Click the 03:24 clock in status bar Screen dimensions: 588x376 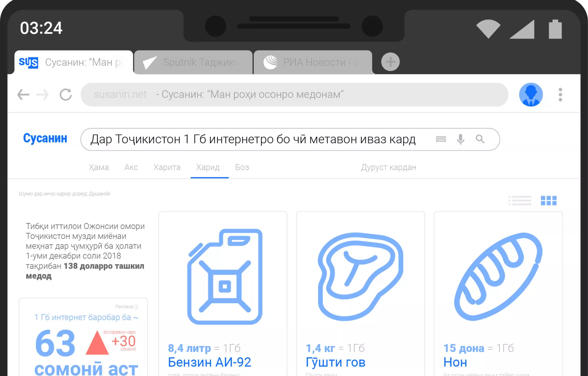(41, 28)
